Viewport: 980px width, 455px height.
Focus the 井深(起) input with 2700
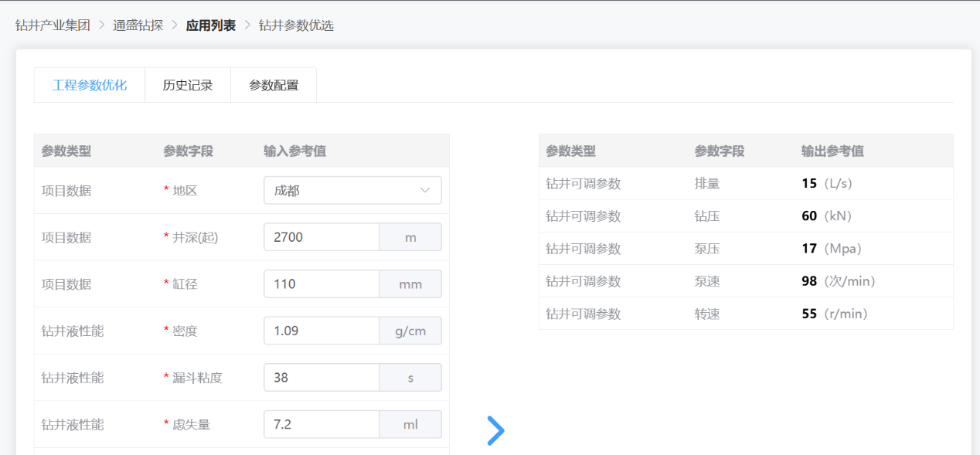pyautogui.click(x=322, y=237)
